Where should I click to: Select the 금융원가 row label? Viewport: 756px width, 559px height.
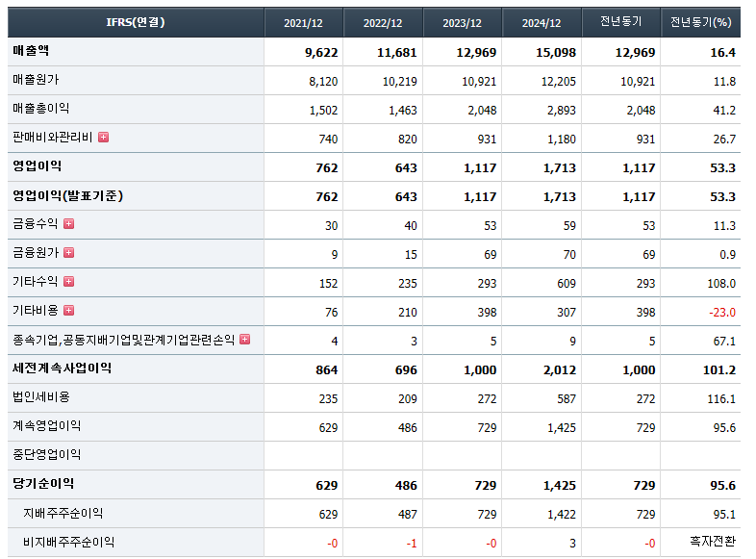[36, 253]
